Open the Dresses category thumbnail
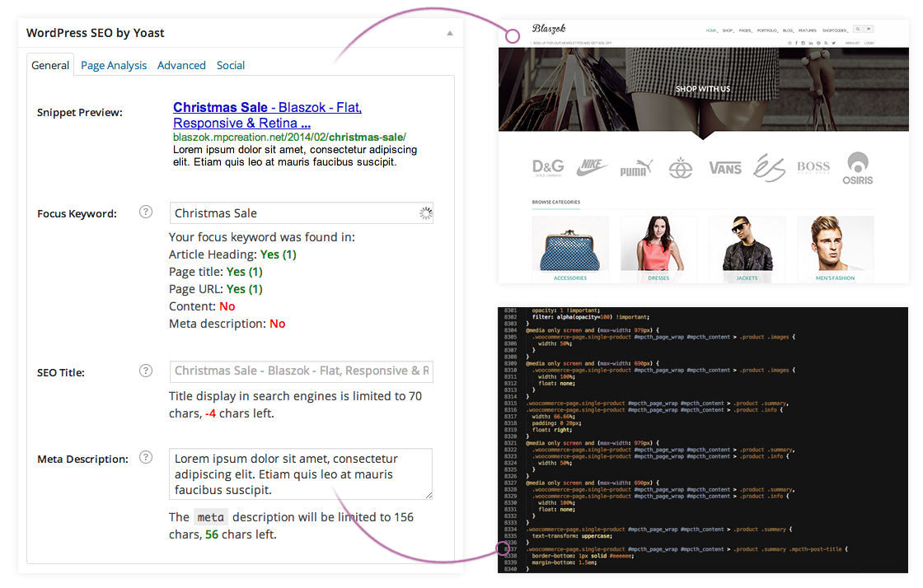 [658, 245]
